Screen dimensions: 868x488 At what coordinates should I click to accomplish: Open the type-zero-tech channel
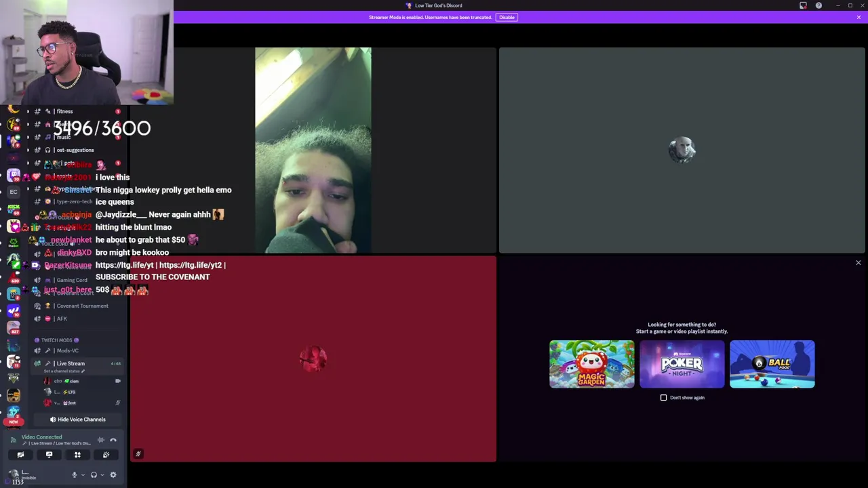click(x=74, y=202)
